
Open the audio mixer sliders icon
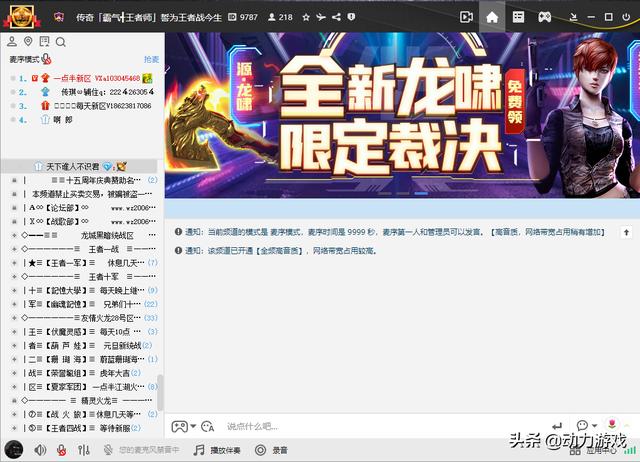(x=84, y=450)
